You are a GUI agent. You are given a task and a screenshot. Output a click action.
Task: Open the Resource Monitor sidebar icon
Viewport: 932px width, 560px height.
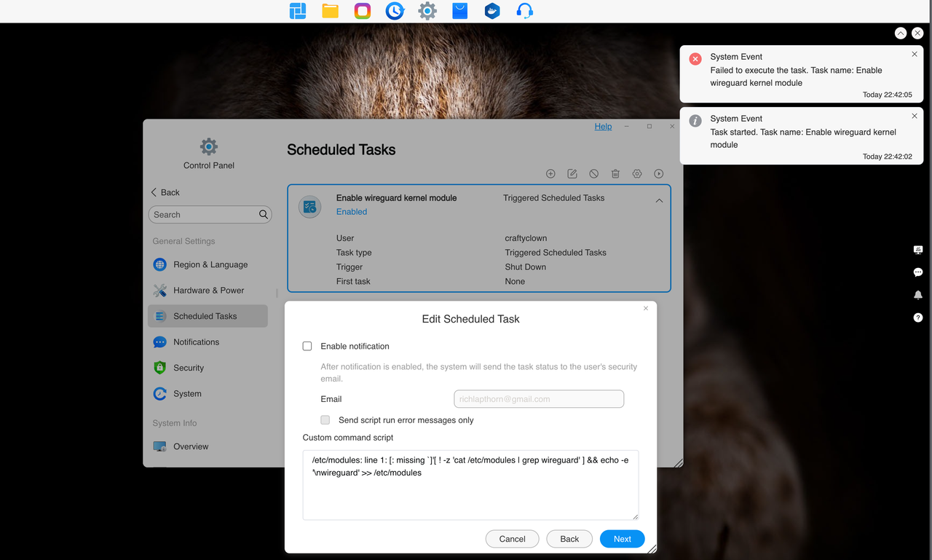coord(918,250)
